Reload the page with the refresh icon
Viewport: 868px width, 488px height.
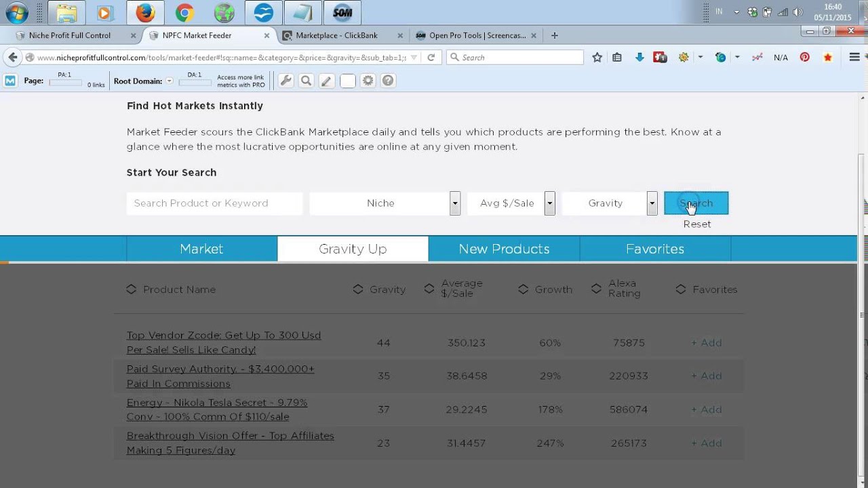pyautogui.click(x=431, y=58)
